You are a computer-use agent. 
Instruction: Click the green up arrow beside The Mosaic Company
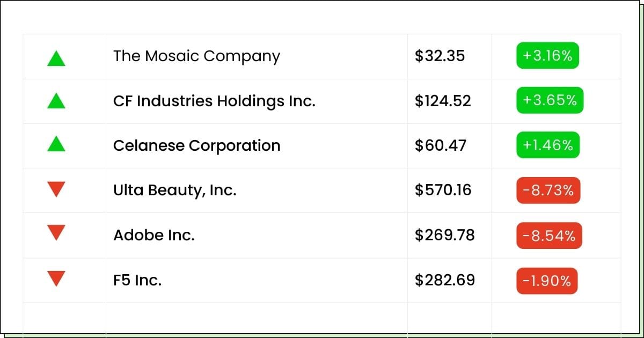coord(56,58)
